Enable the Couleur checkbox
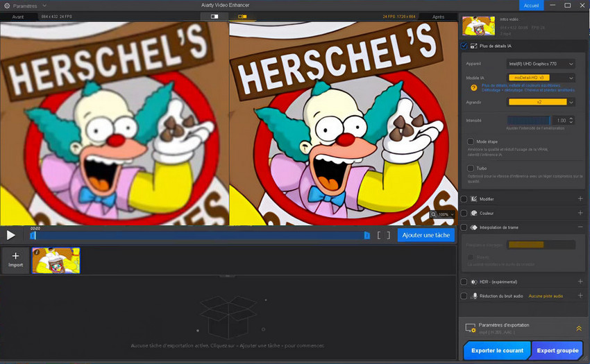The width and height of the screenshot is (590, 364). tap(464, 214)
